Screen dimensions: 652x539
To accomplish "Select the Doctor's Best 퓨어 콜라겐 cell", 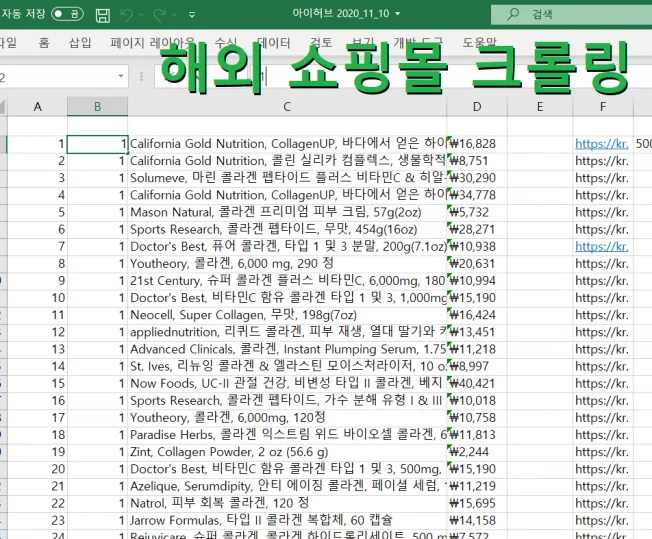I will tap(287, 247).
